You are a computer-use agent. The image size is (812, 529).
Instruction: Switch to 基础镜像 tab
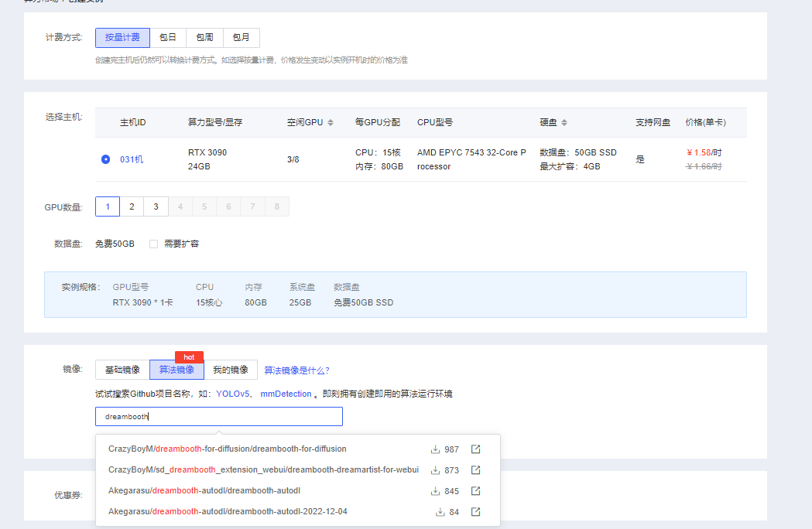[x=123, y=370]
